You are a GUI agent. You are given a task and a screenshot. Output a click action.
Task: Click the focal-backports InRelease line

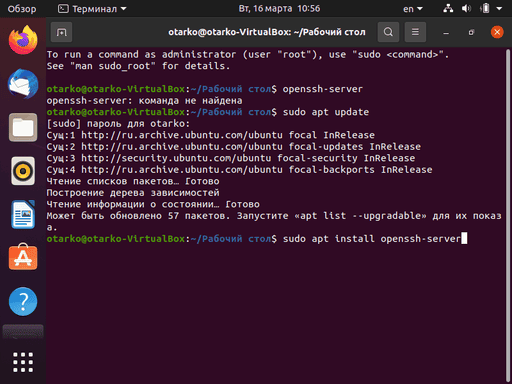pyautogui.click(x=239, y=170)
